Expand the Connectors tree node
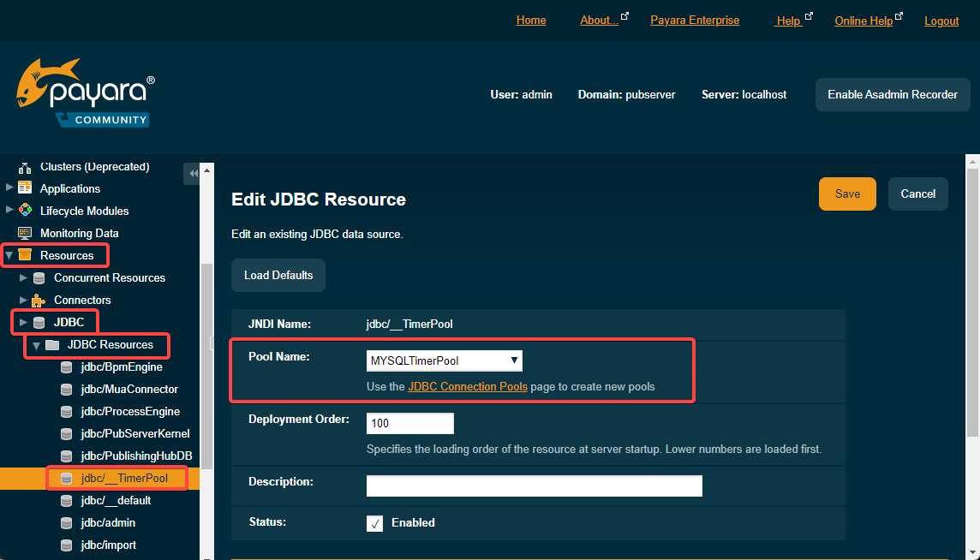The image size is (980, 560). click(23, 300)
